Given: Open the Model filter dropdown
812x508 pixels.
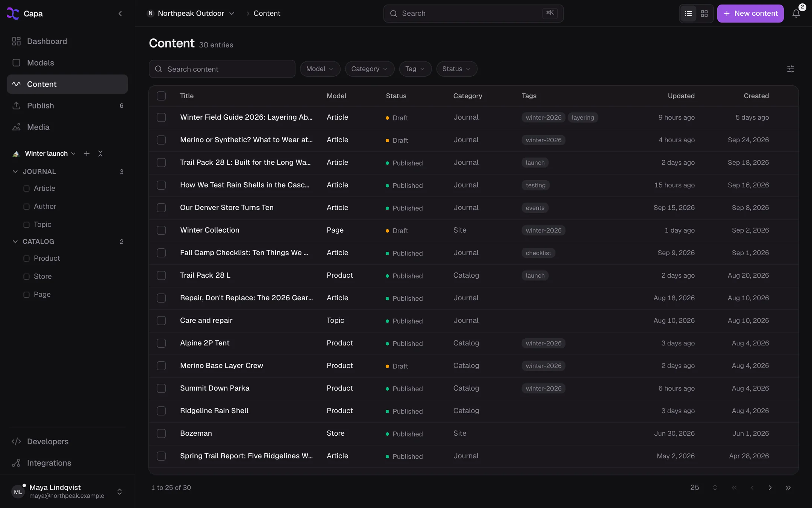Looking at the screenshot, I should (320, 69).
